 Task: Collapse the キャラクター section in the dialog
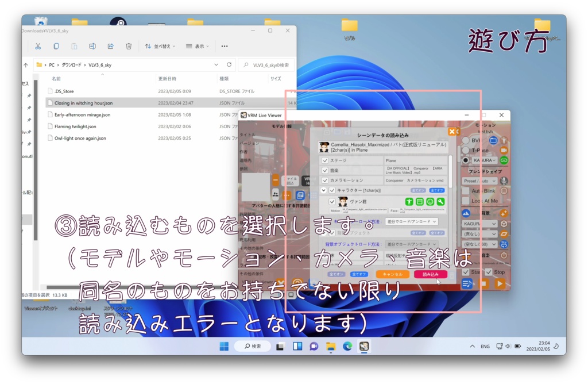324,189
